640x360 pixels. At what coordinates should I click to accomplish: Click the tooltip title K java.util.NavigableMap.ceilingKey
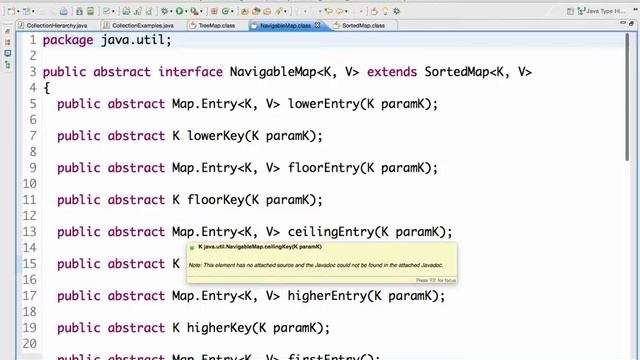[x=260, y=247]
